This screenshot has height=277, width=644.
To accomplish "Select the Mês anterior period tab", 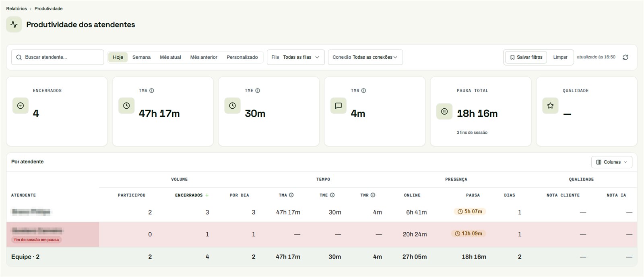I will tap(204, 57).
